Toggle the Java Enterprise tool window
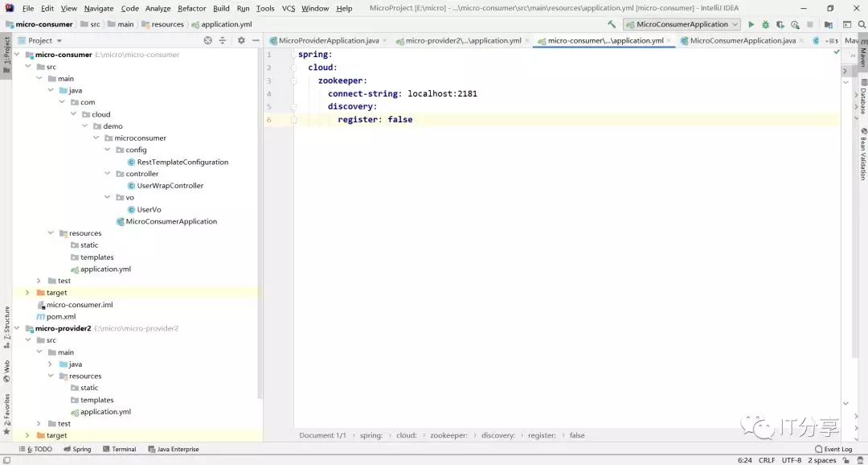Viewport: 868px width, 465px height. (x=174, y=449)
